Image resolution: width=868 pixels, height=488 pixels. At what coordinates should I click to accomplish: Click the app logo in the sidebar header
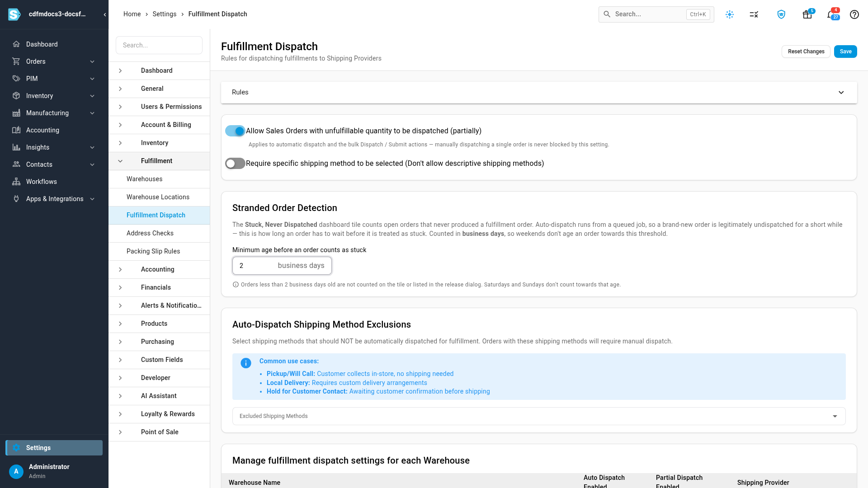coord(14,14)
